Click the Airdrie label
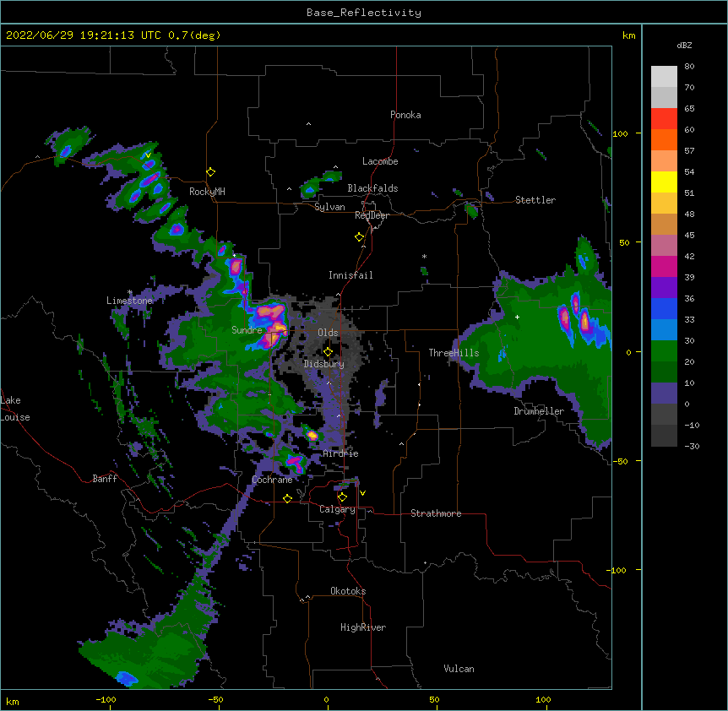Image resolution: width=728 pixels, height=711 pixels. [341, 453]
